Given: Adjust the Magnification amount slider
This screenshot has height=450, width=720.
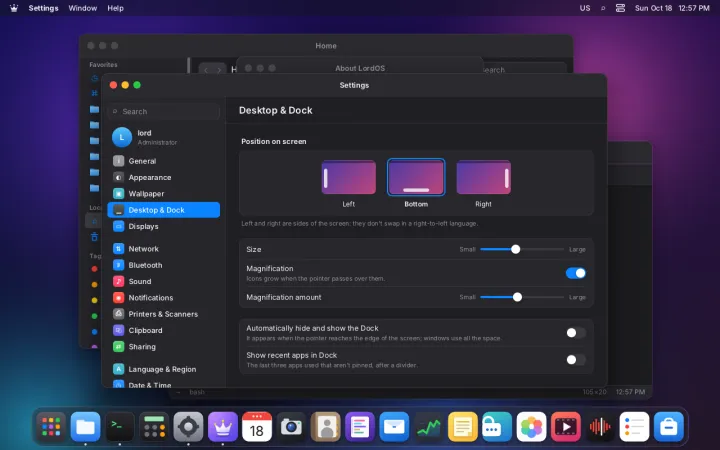Looking at the screenshot, I should click(522, 297).
